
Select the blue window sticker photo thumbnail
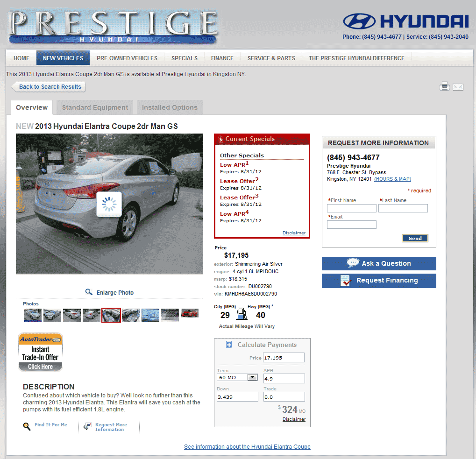tap(150, 315)
